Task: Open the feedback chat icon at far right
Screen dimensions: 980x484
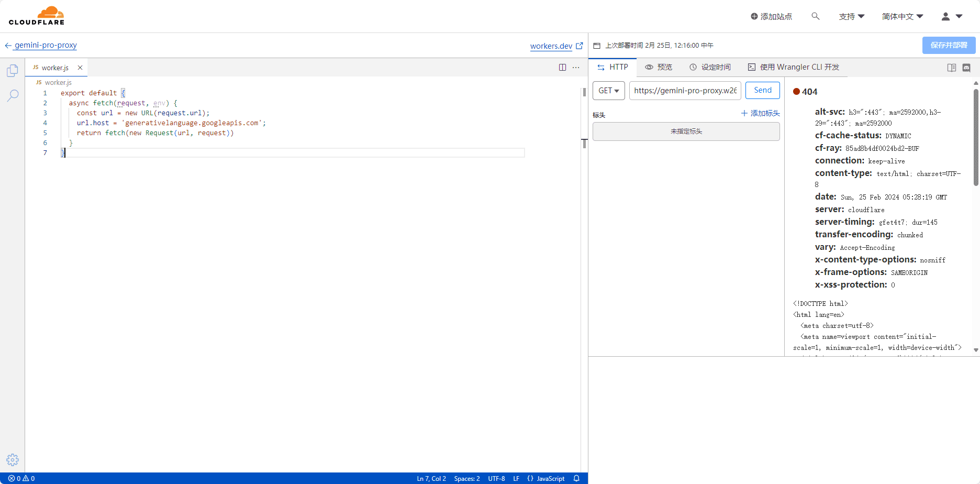Action: click(966, 68)
